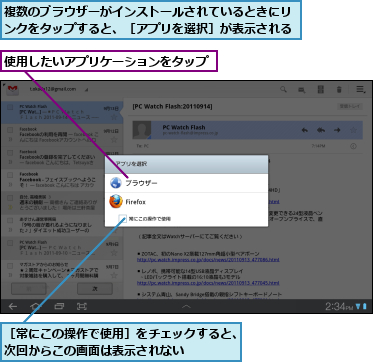Image resolution: width=373 pixels, height=362 pixels.
Task: Tap the [PC Watch Flash:20110914] subject
Action: coord(172,106)
